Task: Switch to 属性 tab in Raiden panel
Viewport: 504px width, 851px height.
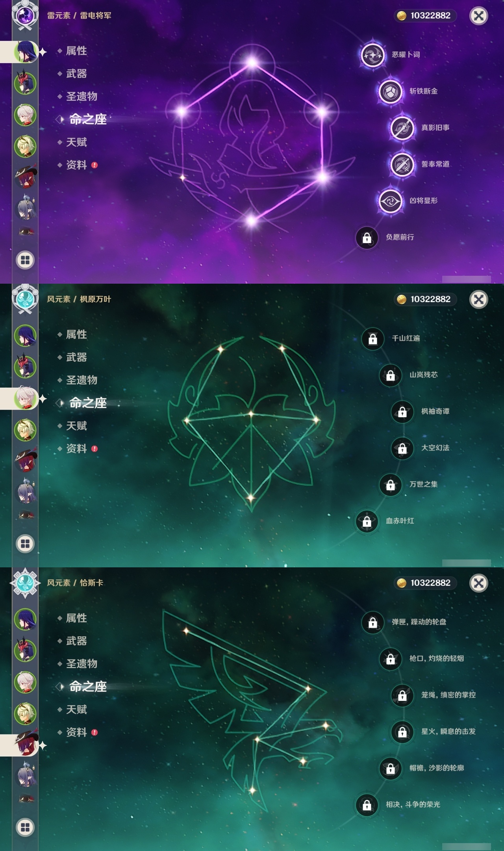Action: coord(76,51)
